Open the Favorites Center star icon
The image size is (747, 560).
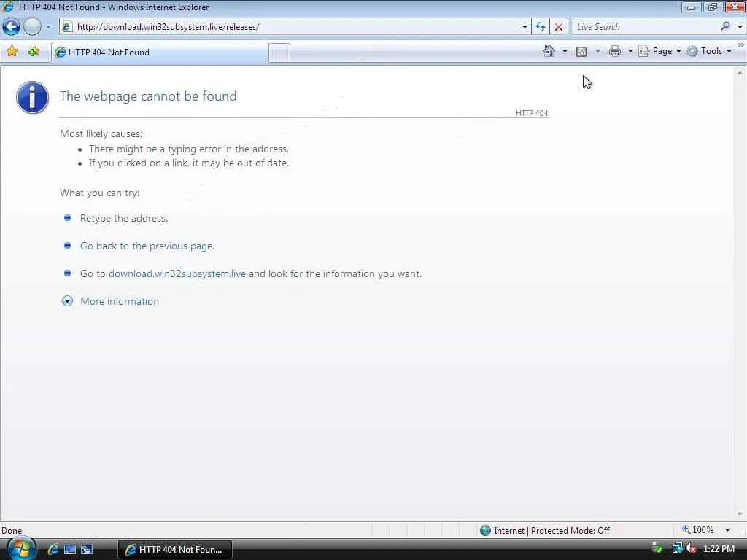pos(12,52)
